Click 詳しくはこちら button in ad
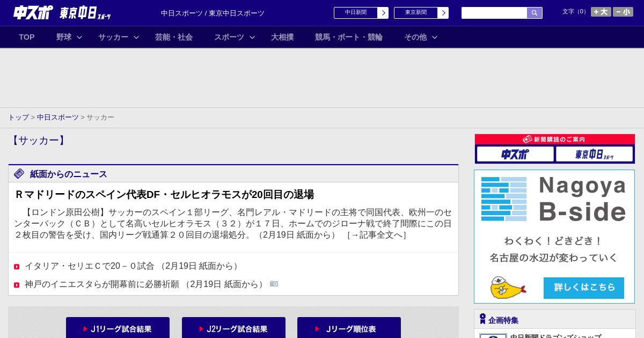Screen dimensions: 644x338 pyautogui.click(x=584, y=288)
